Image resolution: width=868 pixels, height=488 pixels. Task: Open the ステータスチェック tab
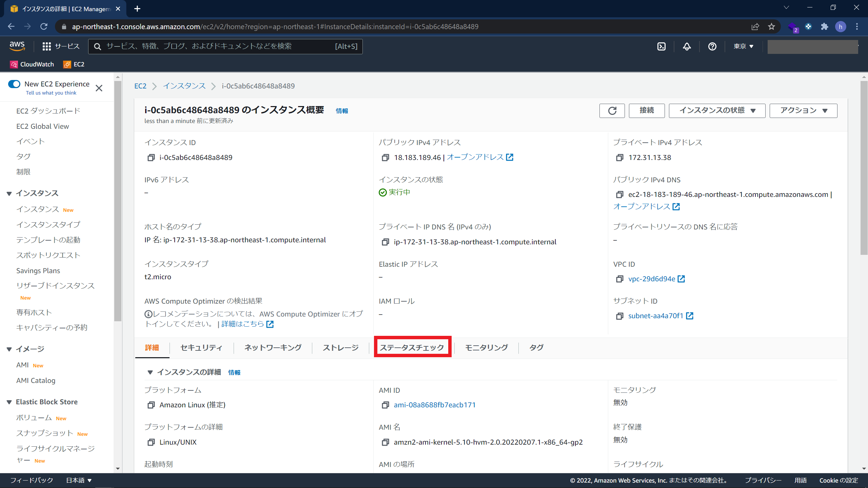click(412, 348)
